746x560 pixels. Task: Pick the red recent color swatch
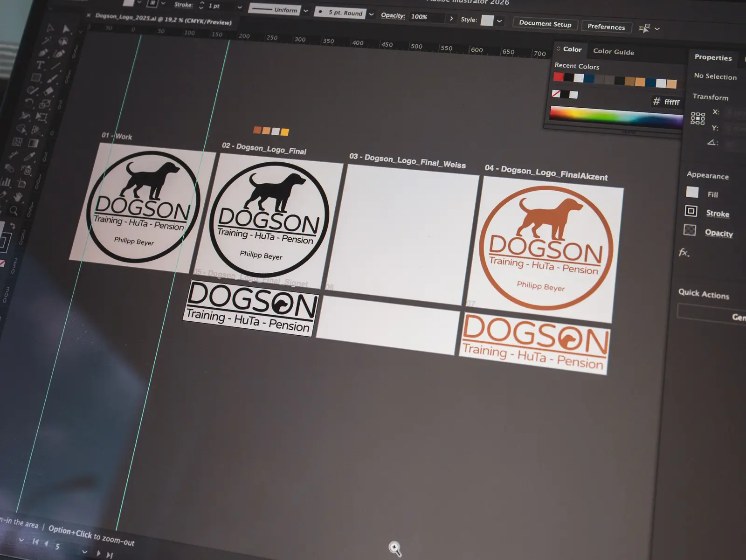coord(559,77)
